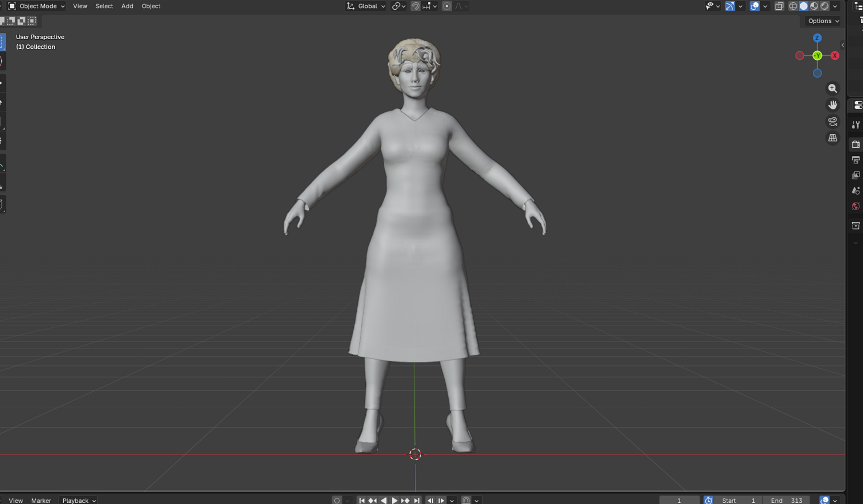Open the Render properties tab icon

(x=856, y=144)
